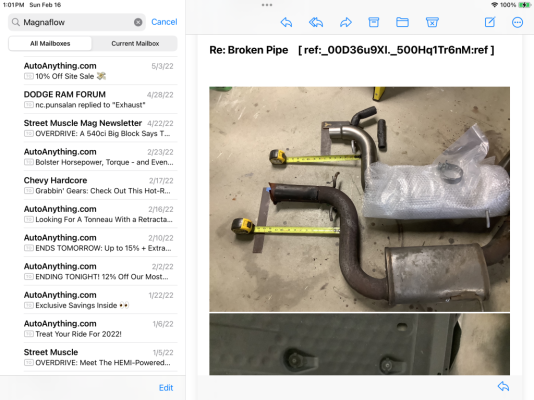Open the exhaust pipe tape measure photo

click(359, 199)
